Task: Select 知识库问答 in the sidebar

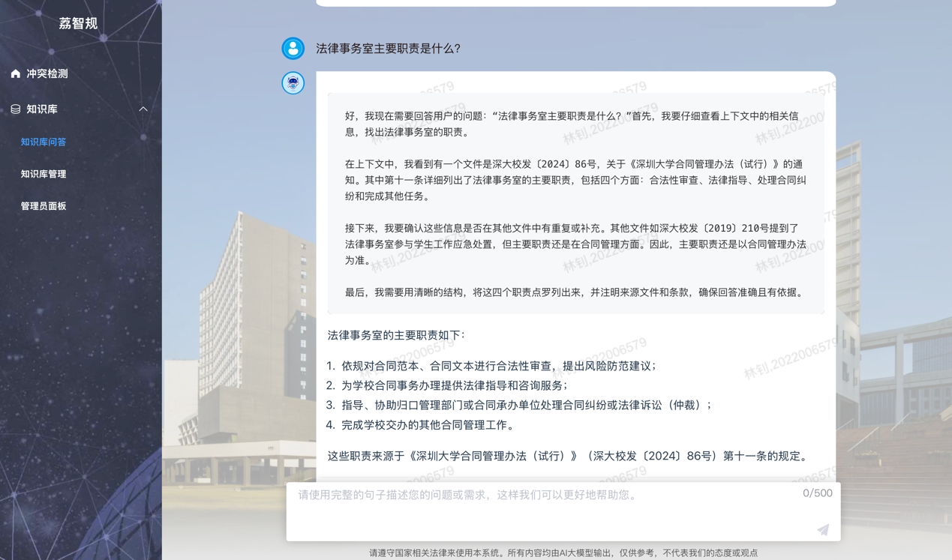Action: (44, 142)
